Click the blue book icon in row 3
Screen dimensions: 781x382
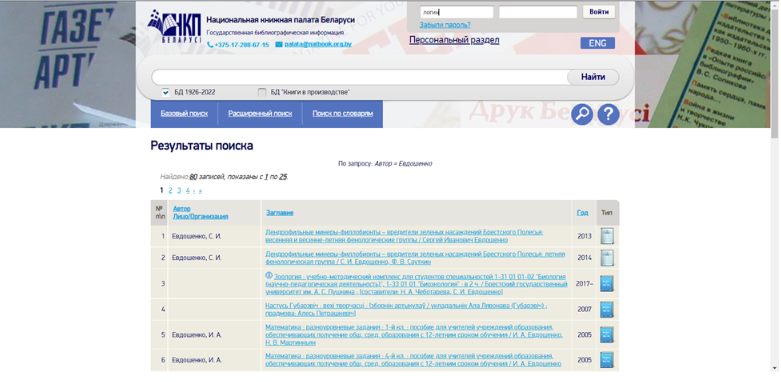(607, 283)
